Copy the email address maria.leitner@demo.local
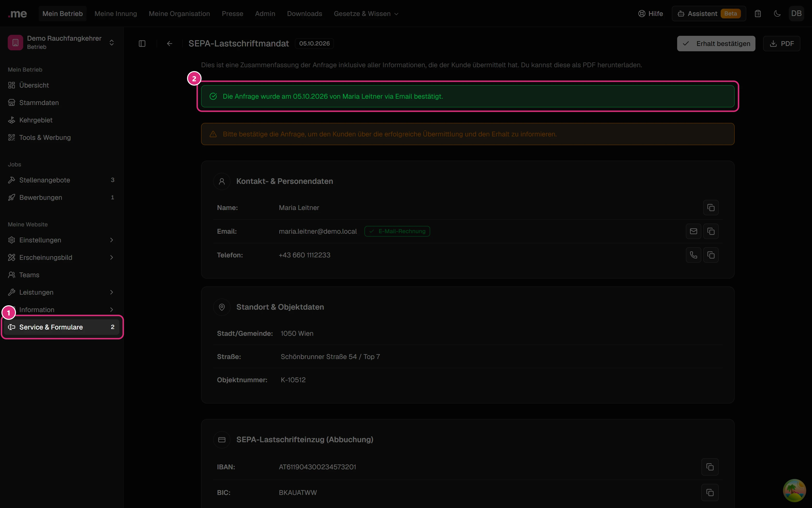This screenshot has width=812, height=508. (x=711, y=231)
